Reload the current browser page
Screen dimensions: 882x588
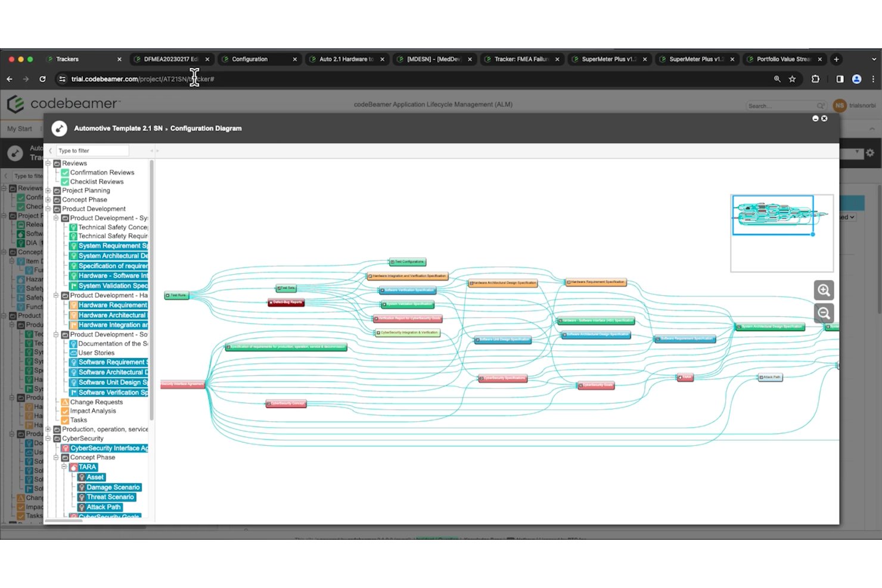pos(42,79)
